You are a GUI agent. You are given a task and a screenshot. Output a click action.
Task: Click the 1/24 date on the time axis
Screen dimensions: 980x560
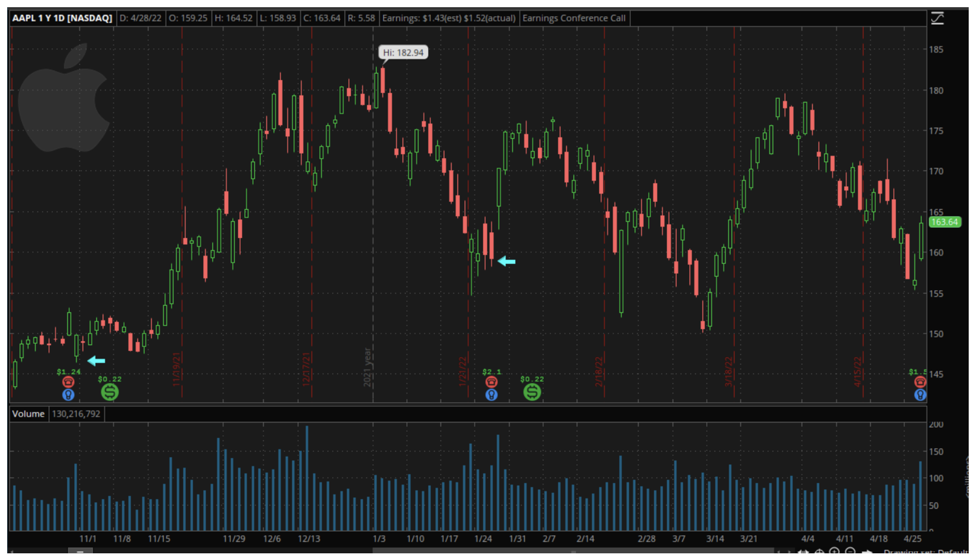click(x=483, y=539)
